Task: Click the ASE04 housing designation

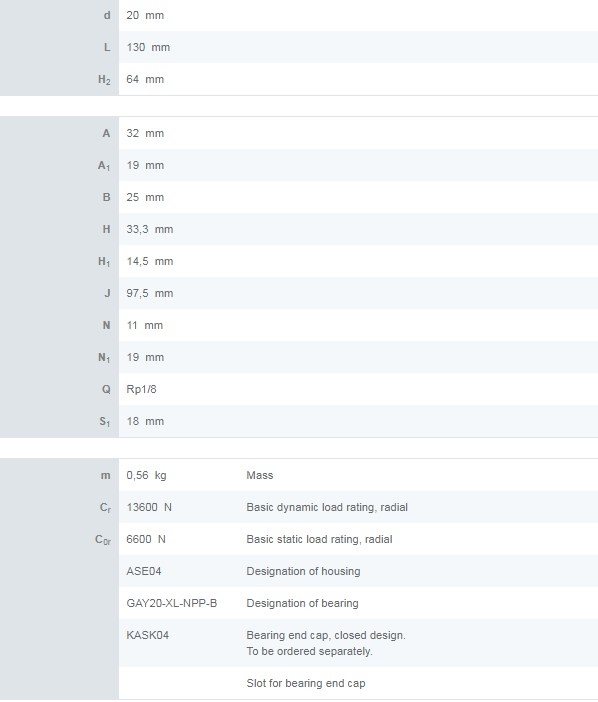Action: 144,571
